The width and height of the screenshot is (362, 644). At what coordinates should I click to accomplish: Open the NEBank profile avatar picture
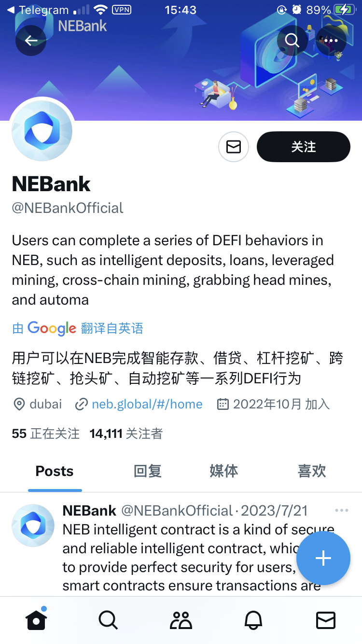click(x=42, y=131)
